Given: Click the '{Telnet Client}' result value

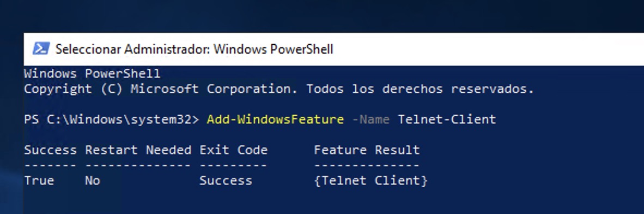Looking at the screenshot, I should pos(371,180).
